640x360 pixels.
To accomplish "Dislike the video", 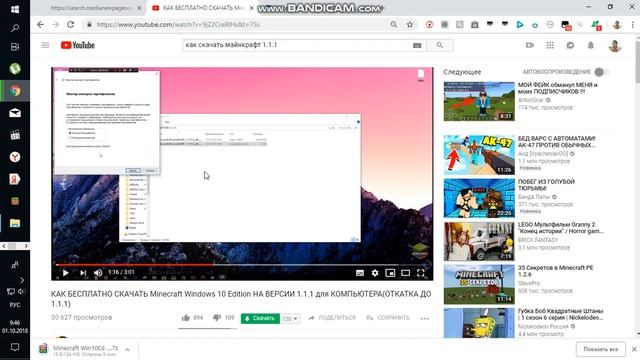I will pos(224,318).
